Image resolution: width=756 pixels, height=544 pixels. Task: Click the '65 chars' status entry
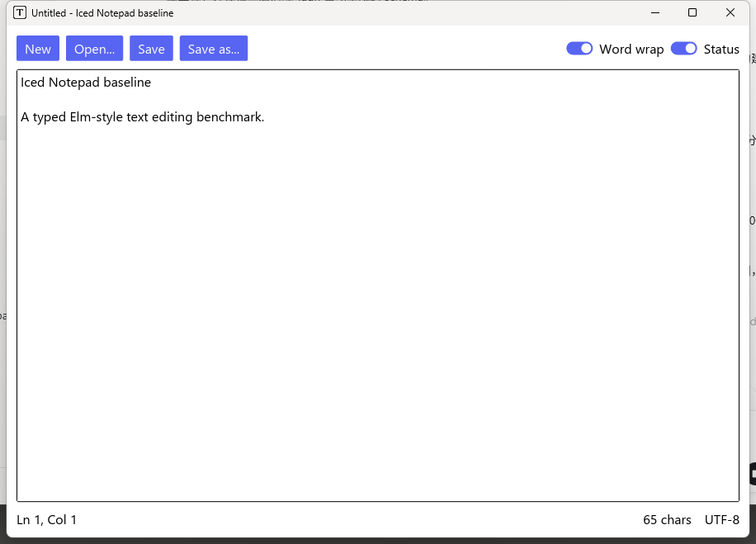(x=667, y=520)
